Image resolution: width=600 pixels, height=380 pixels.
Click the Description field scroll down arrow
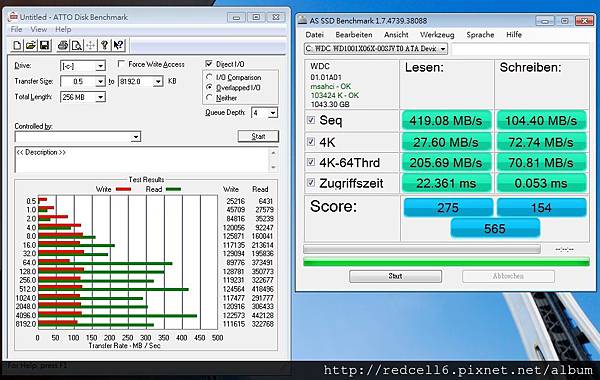[273, 167]
